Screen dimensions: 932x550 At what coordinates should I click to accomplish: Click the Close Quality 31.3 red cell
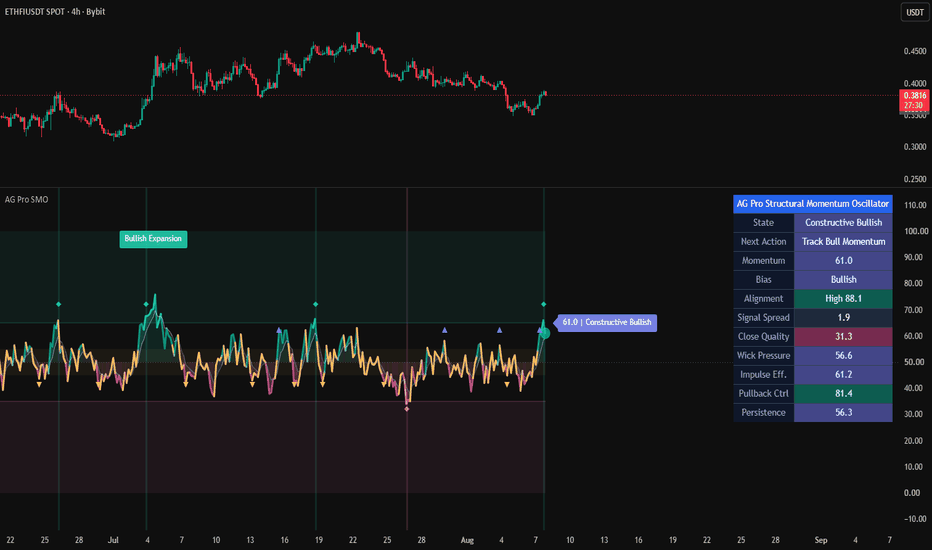coord(843,337)
